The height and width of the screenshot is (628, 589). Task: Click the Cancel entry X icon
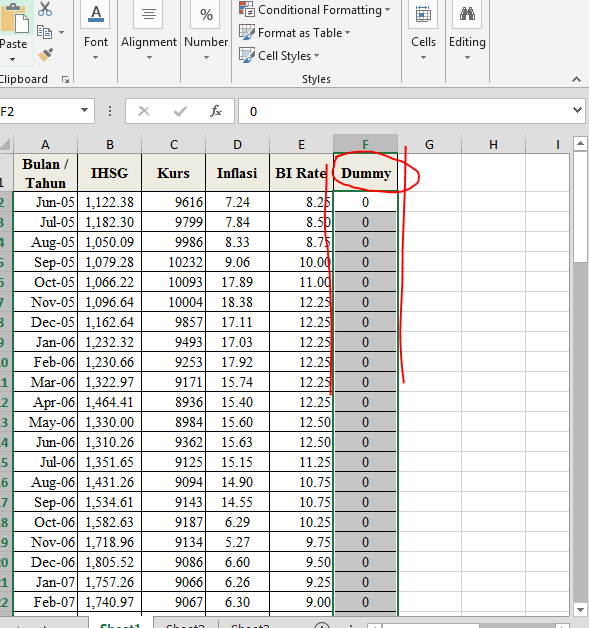[x=144, y=111]
